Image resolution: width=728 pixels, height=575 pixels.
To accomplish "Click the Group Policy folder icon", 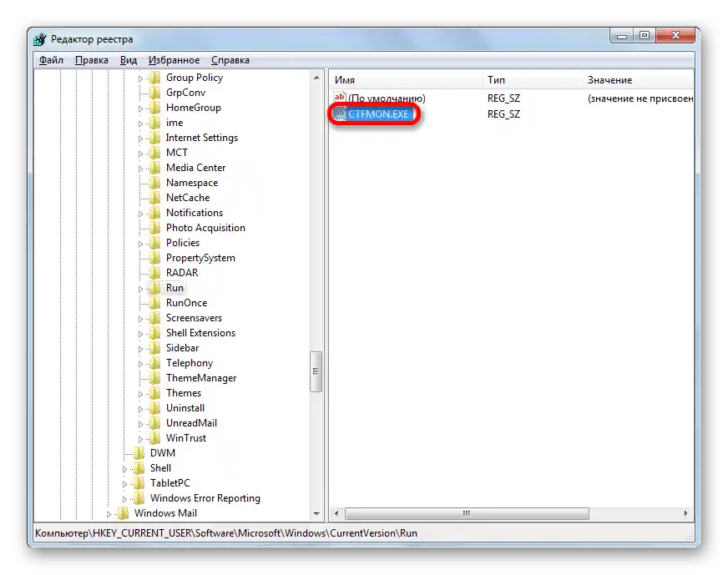I will 155,78.
